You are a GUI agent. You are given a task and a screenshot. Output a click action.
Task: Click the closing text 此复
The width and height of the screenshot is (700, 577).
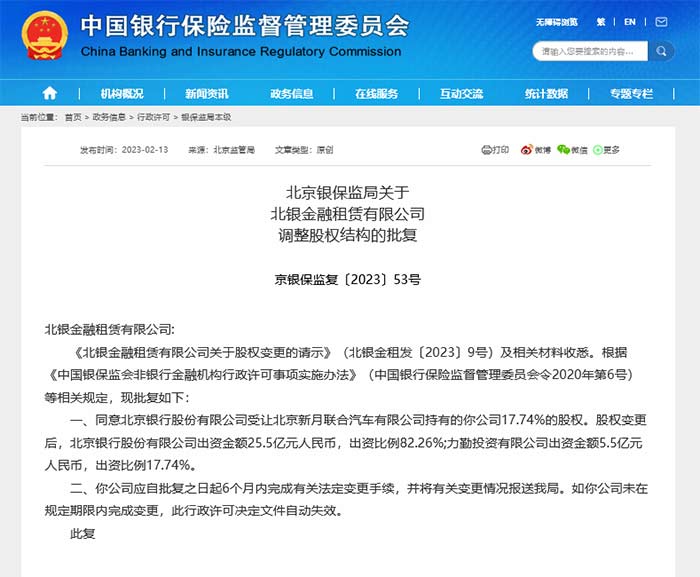point(83,534)
